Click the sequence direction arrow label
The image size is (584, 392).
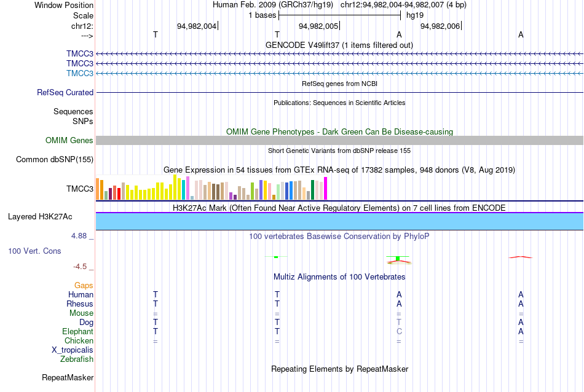(87, 36)
